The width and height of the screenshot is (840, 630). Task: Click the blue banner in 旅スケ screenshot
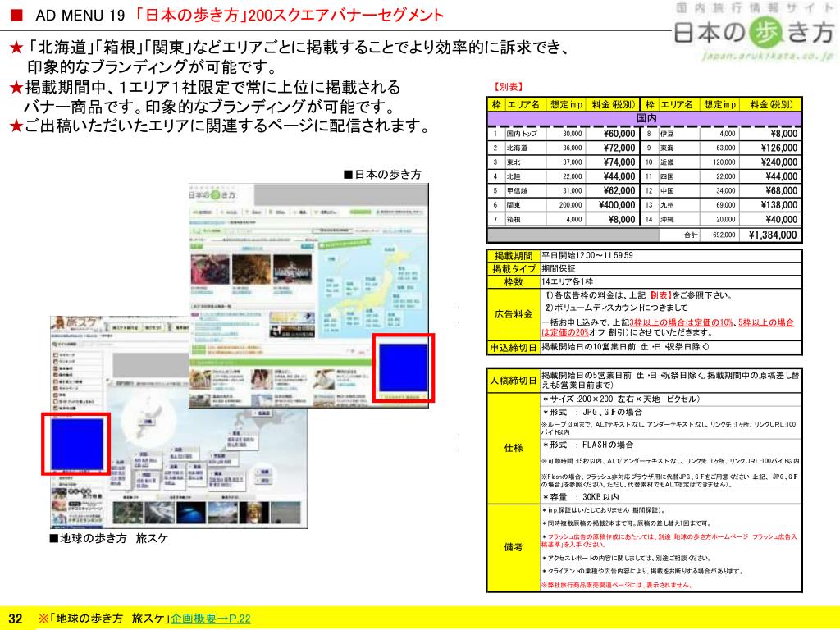[x=76, y=444]
